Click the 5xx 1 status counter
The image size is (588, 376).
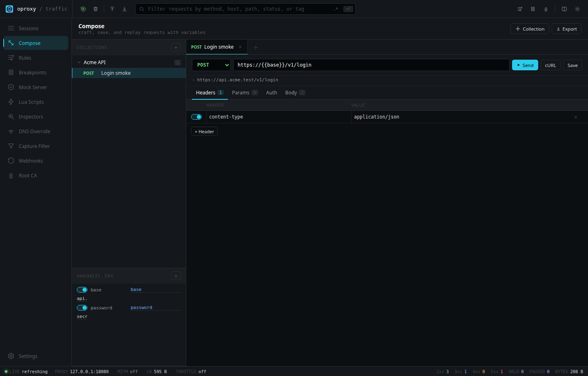click(497, 372)
